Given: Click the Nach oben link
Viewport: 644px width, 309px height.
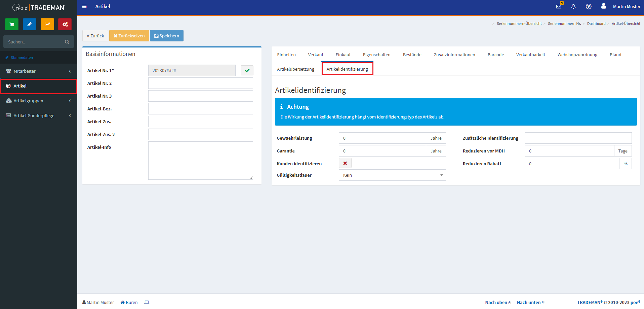Looking at the screenshot, I should [x=498, y=302].
